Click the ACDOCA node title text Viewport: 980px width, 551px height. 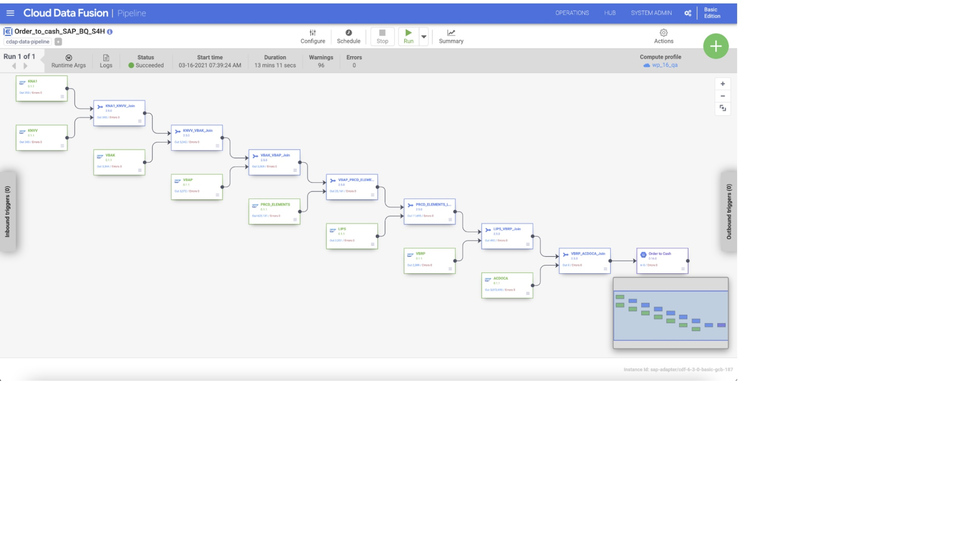pos(500,278)
